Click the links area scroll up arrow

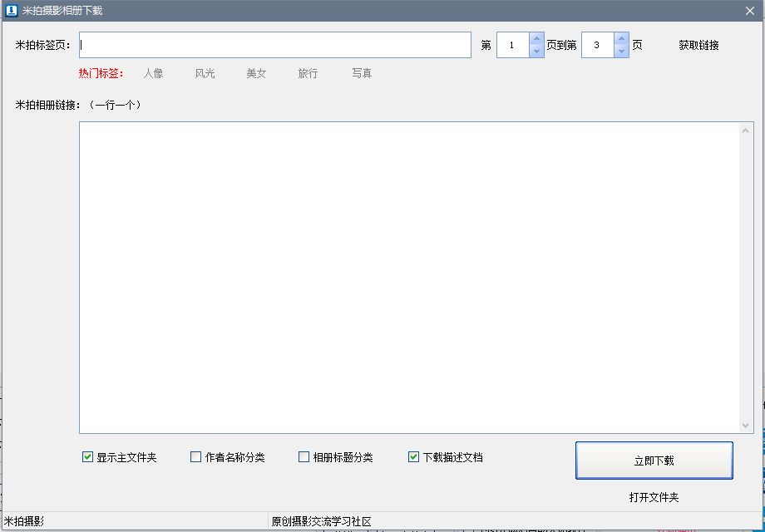(x=745, y=131)
